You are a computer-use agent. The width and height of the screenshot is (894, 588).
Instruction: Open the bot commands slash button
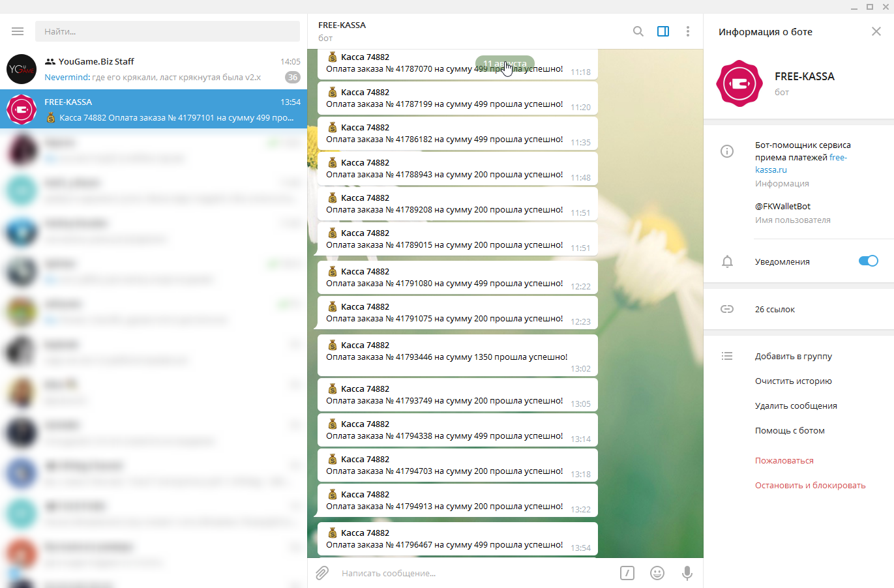(x=627, y=573)
